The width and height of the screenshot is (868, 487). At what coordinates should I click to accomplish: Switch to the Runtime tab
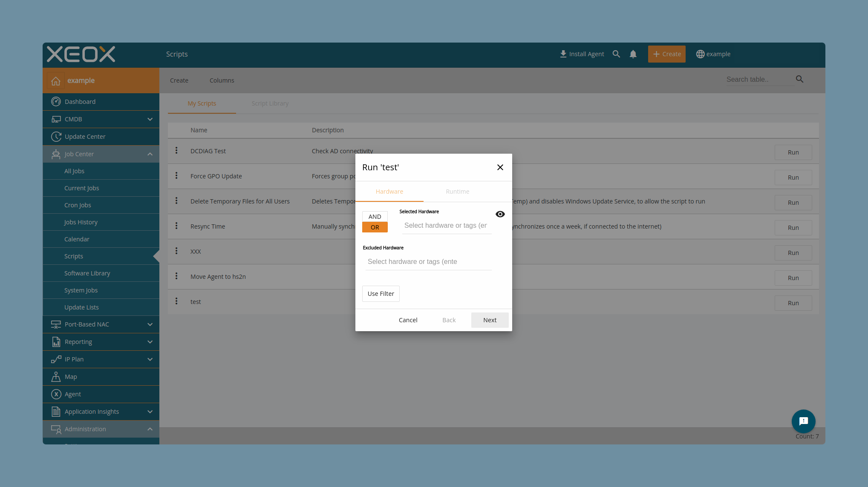(458, 192)
